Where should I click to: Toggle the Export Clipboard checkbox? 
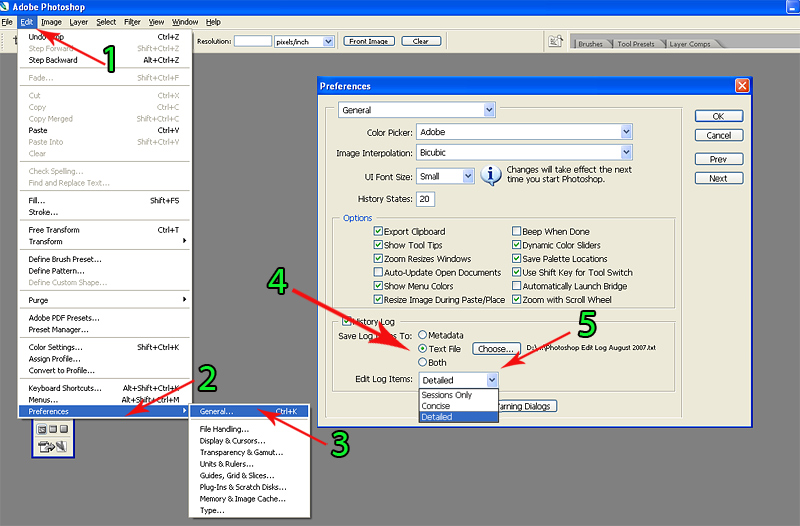pos(378,231)
